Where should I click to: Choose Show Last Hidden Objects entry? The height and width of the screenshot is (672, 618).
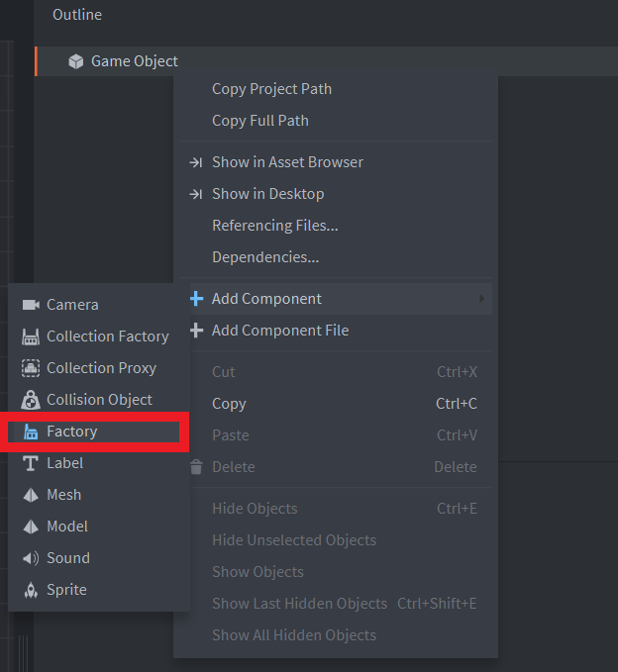click(x=336, y=604)
